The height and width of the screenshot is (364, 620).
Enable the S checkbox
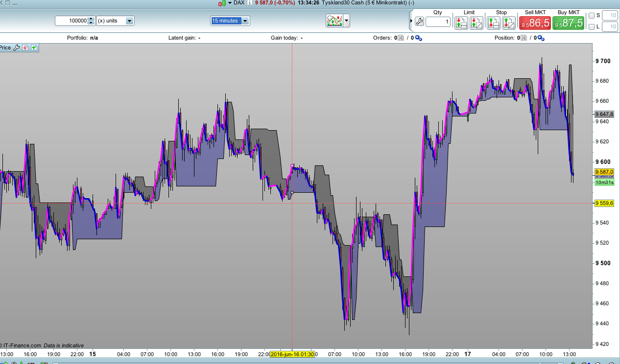[592, 15]
